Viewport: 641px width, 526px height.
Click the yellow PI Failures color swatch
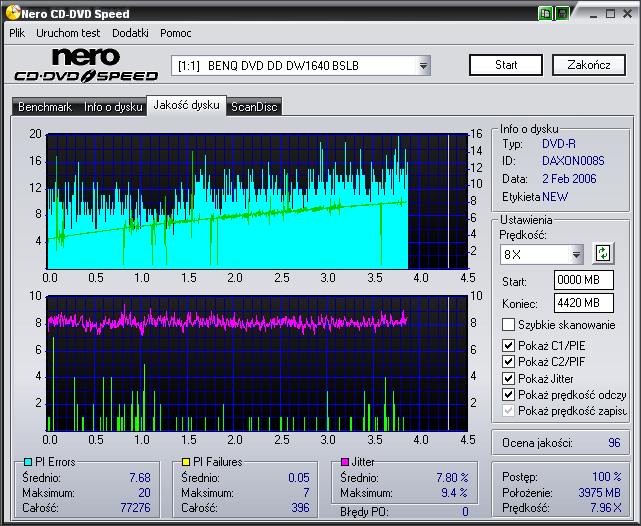(186, 462)
